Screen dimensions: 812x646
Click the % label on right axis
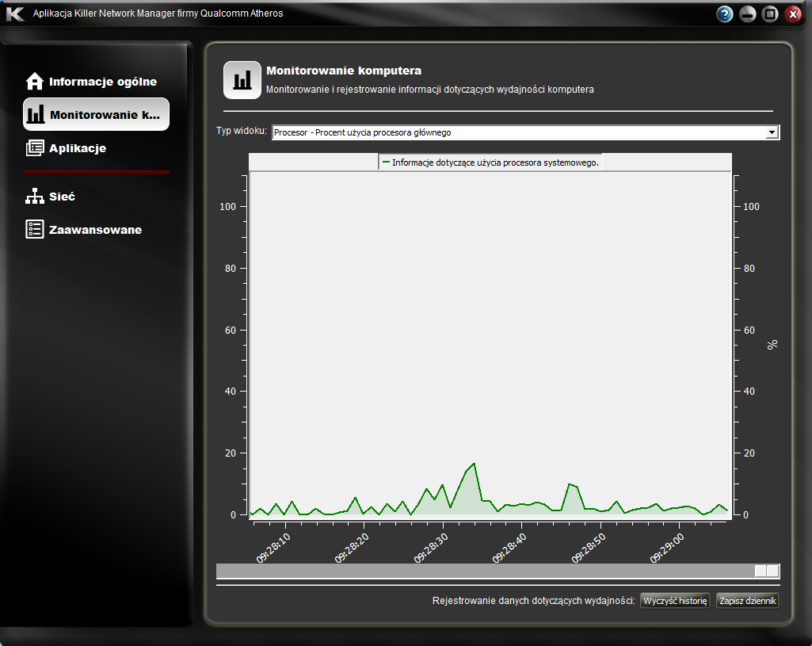772,345
